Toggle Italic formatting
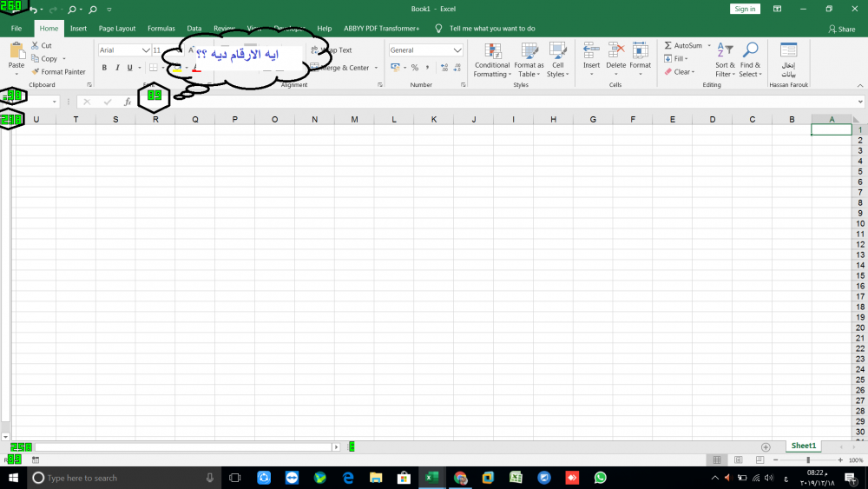The height and width of the screenshot is (489, 868). (117, 68)
